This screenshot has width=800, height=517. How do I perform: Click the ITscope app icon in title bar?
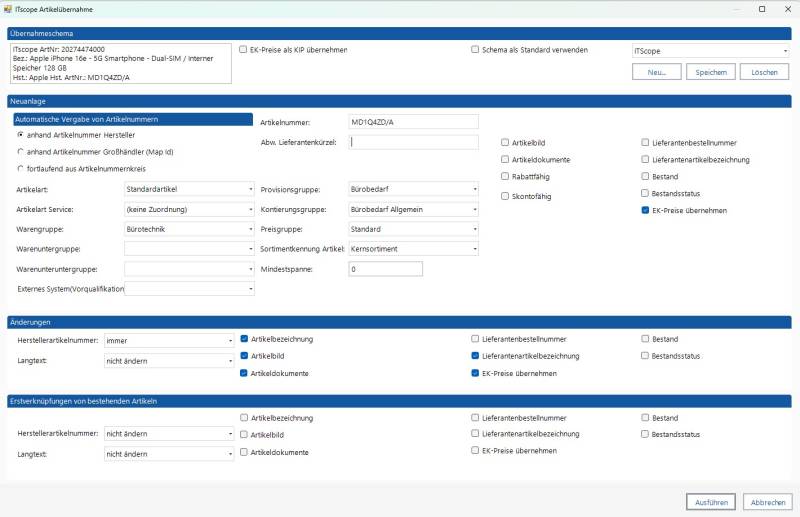point(9,8)
